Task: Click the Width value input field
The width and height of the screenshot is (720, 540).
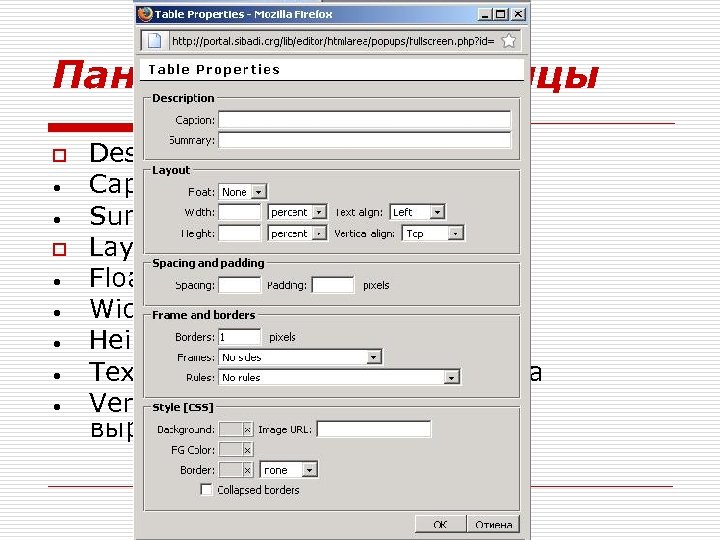Action: [239, 212]
